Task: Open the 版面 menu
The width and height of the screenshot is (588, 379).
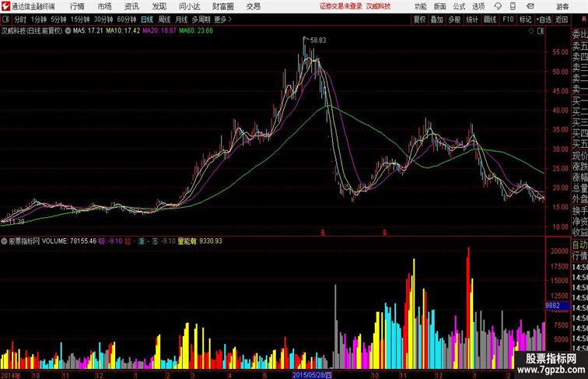Action: coord(440,6)
